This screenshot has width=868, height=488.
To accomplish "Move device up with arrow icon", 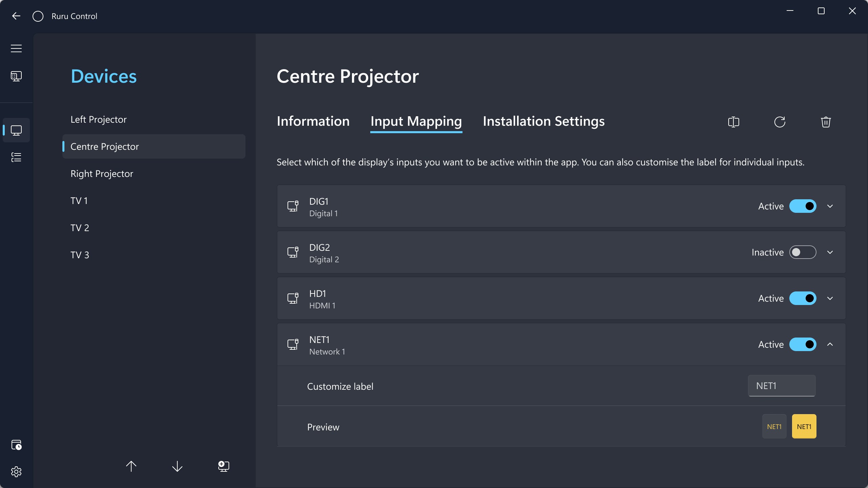I will tap(131, 466).
